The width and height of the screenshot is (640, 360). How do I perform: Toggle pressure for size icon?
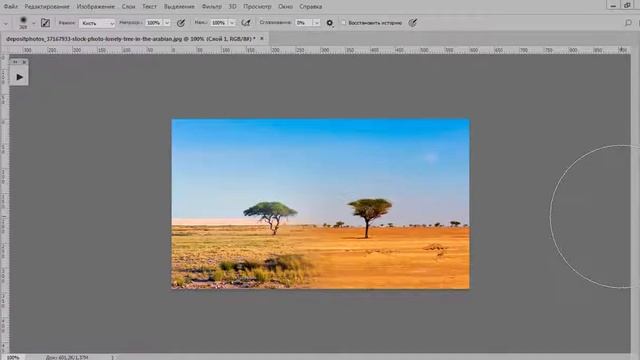(x=413, y=23)
